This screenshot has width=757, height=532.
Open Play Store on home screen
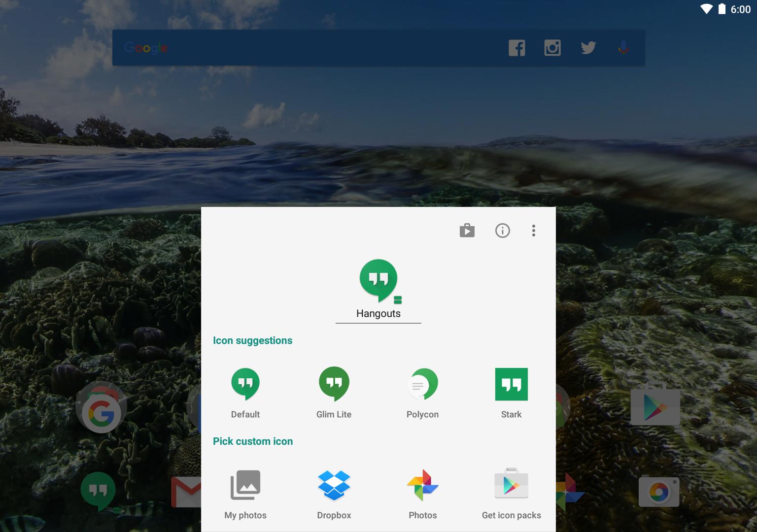(655, 406)
